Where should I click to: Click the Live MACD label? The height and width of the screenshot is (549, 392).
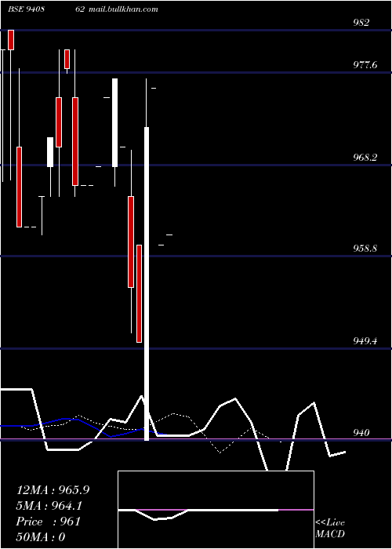point(330,528)
